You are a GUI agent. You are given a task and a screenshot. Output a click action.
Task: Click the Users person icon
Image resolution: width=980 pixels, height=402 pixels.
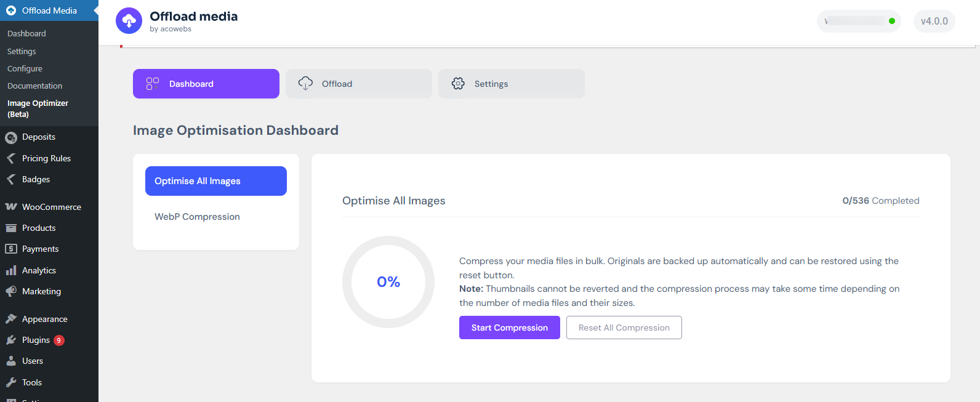[11, 361]
